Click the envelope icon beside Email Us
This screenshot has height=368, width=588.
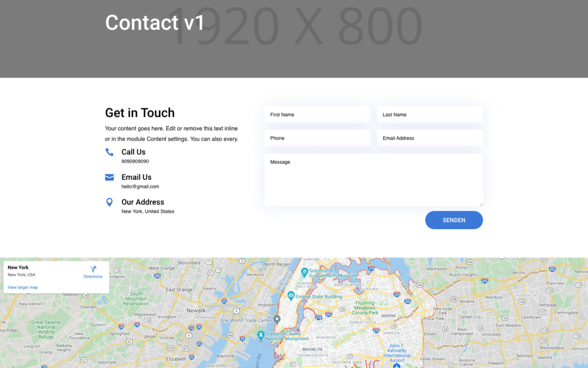[109, 177]
